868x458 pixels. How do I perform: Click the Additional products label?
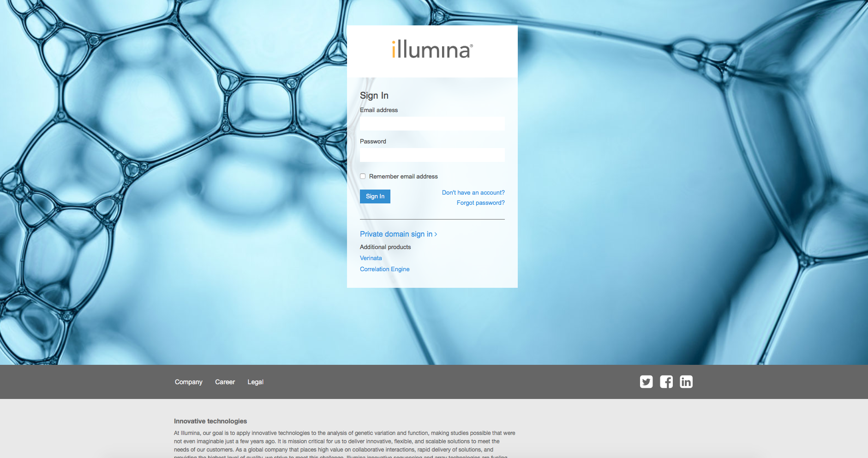[385, 247]
